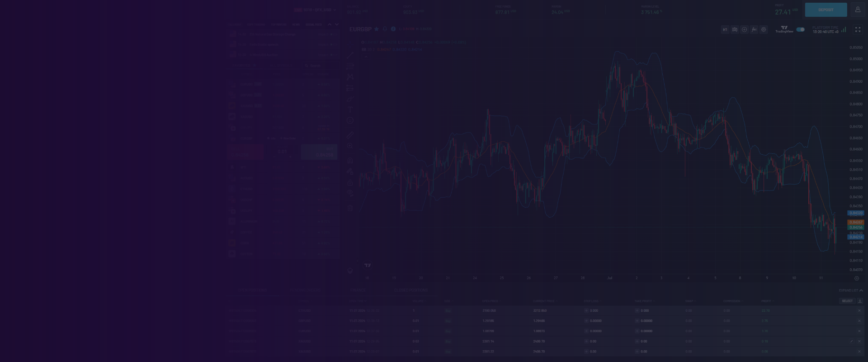Switch to the Closed Positions tab

(x=410, y=290)
